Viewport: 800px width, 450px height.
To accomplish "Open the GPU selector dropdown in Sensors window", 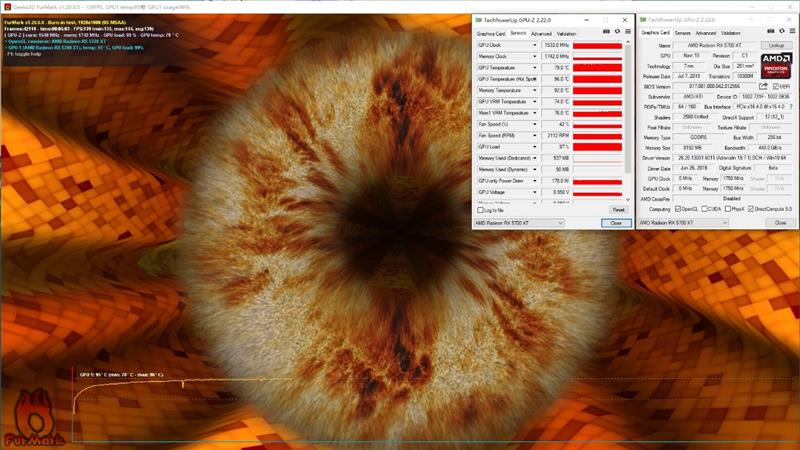I will (x=518, y=223).
